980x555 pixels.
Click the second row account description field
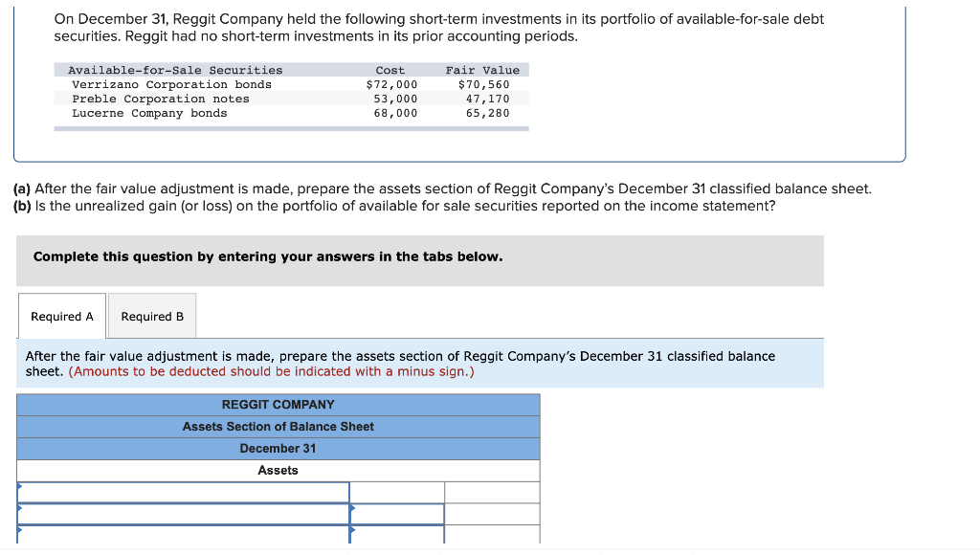point(182,514)
